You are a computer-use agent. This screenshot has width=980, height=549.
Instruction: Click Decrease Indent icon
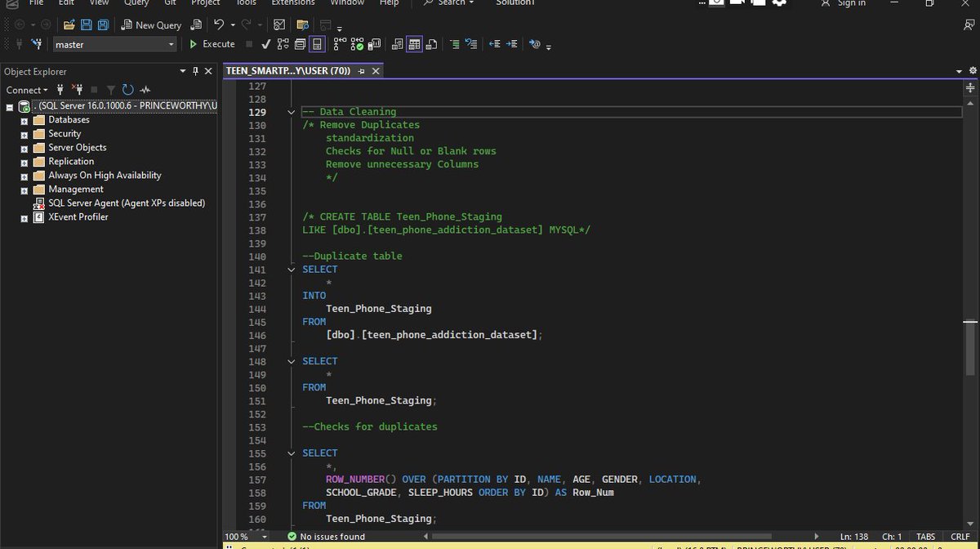[495, 44]
